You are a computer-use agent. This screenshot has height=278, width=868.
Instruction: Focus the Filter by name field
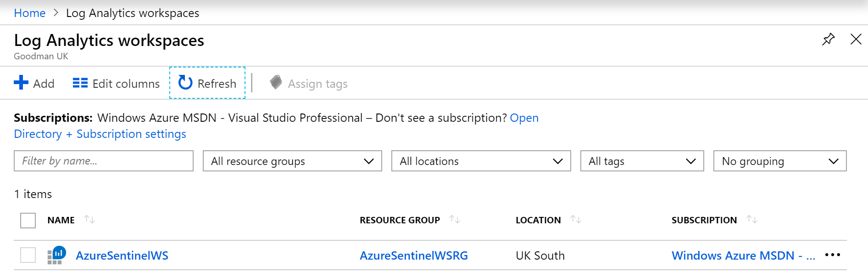tap(104, 161)
